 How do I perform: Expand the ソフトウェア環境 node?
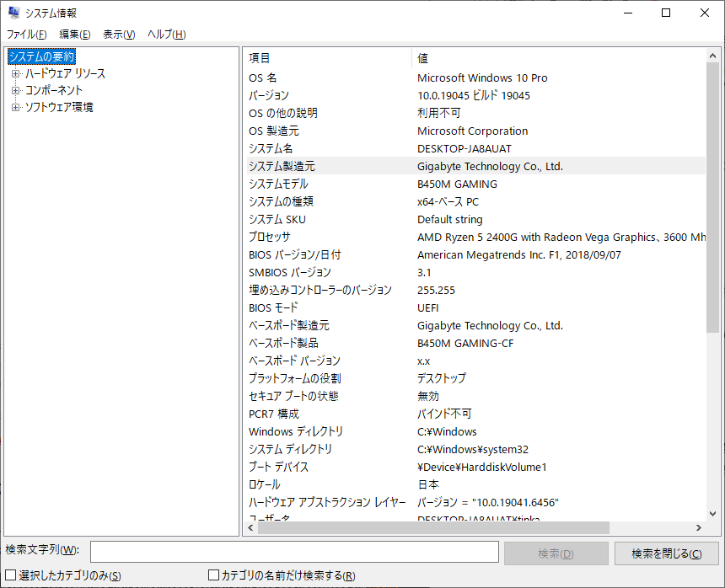point(15,107)
